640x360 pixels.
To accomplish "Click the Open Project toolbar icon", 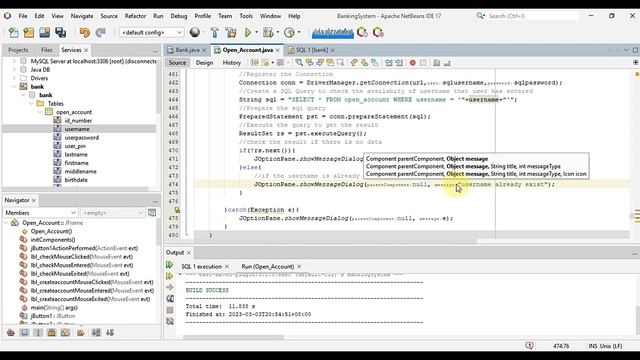I will tap(44, 32).
